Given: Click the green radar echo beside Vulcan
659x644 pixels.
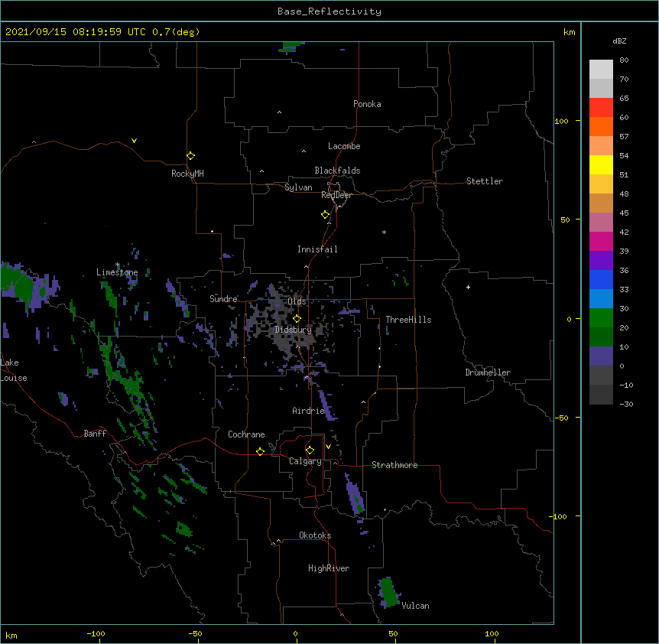Looking at the screenshot, I should (x=389, y=592).
